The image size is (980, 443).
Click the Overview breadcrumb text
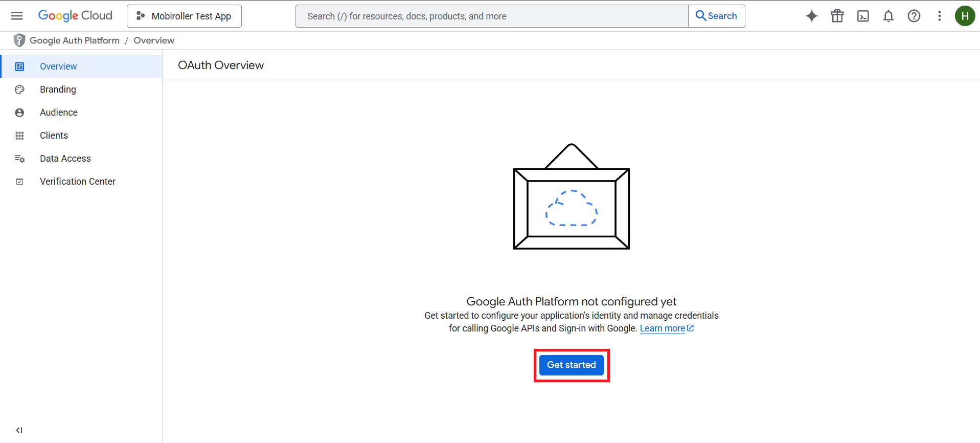154,40
